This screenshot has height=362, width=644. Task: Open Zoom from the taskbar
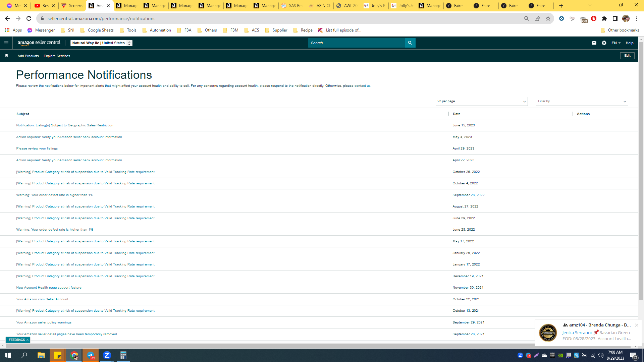coord(107,355)
